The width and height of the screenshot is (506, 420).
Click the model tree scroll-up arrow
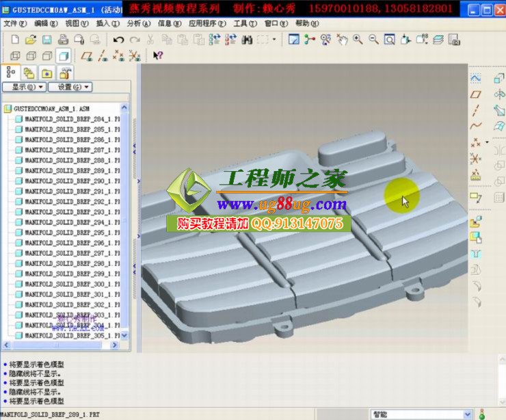click(124, 108)
